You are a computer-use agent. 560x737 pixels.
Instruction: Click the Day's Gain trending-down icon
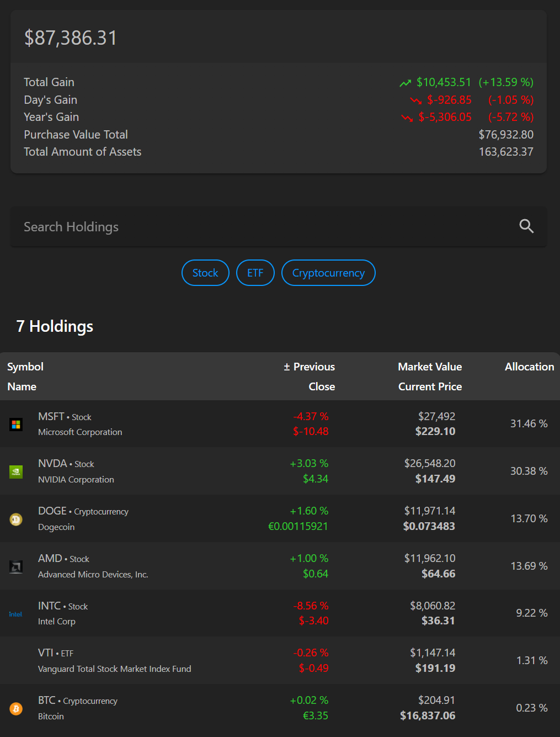pos(415,100)
